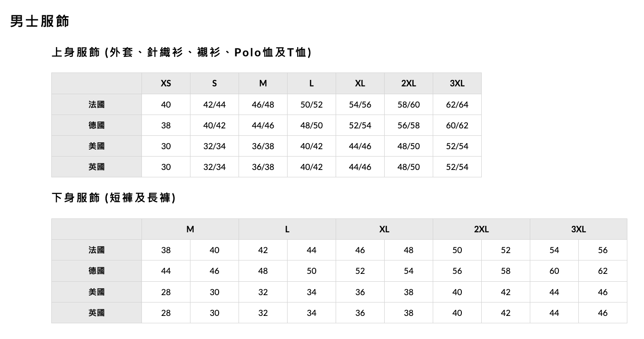Select the S column header in tops table

point(215,84)
